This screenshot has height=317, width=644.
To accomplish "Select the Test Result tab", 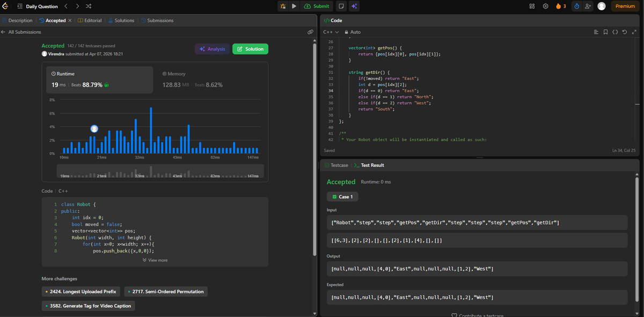I will point(369,165).
